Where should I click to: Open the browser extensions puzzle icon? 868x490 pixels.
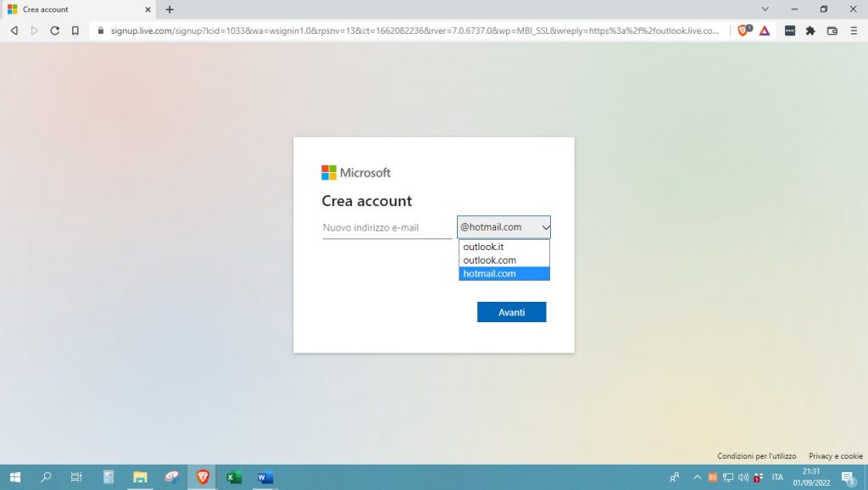point(810,31)
